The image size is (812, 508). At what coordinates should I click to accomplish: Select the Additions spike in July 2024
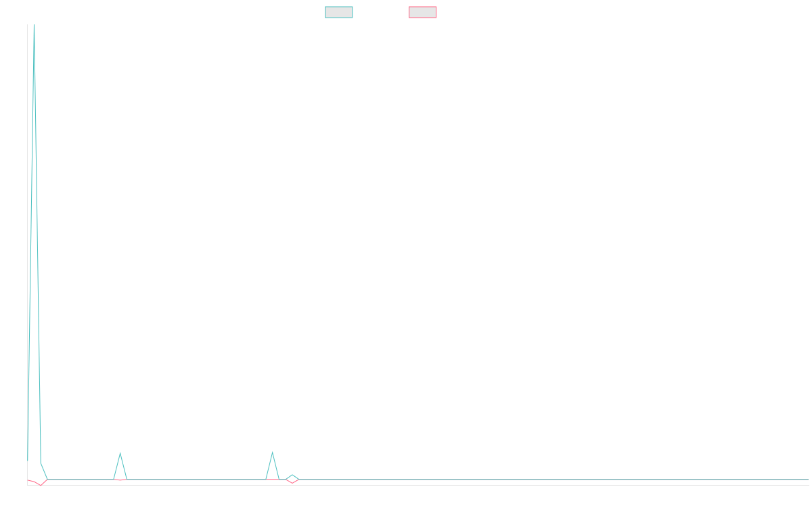[x=272, y=452]
